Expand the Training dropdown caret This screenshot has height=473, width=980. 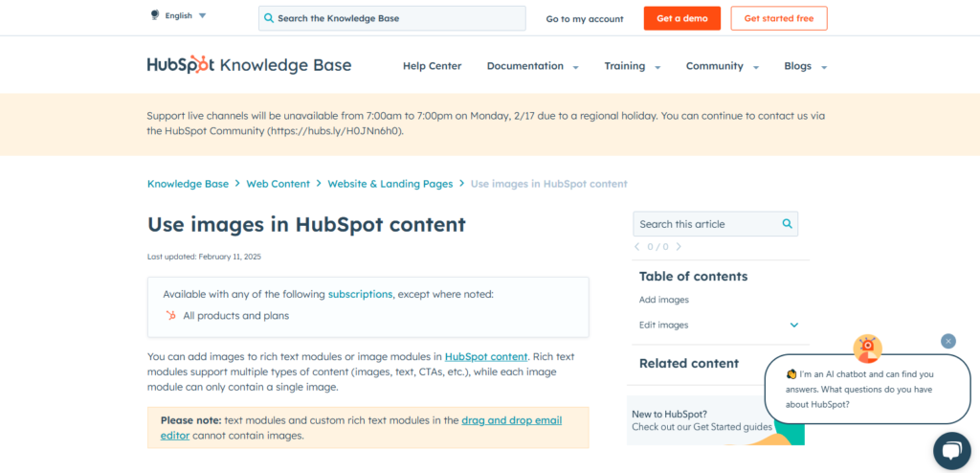(x=657, y=68)
